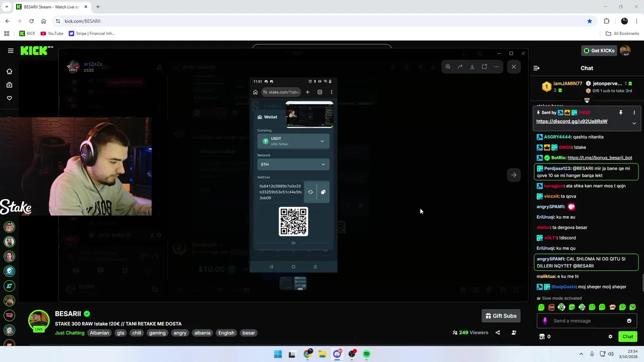This screenshot has height=362, width=644.
Task: Open the user profile avatar menu
Action: pyautogui.click(x=625, y=50)
